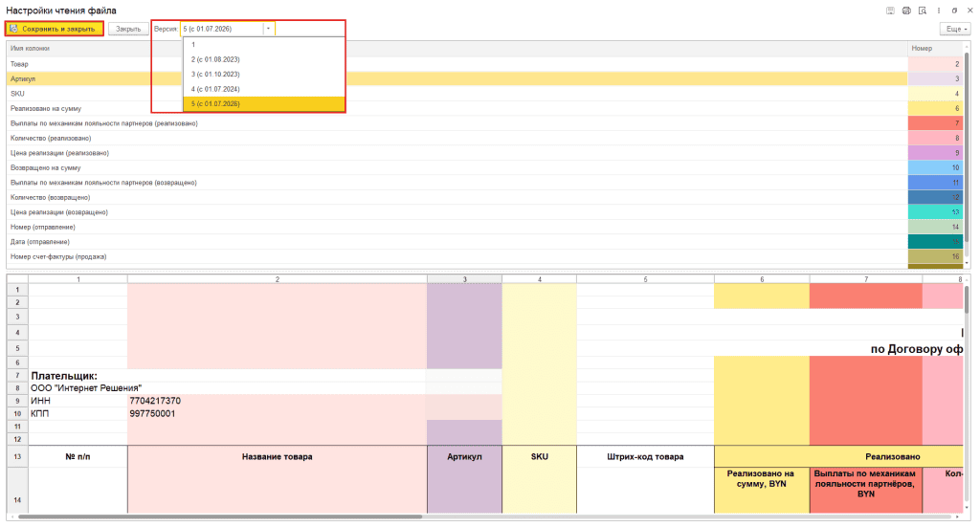
Task: Choose highlighted version 5 (с 01.07.2026) in list
Action: click(x=264, y=103)
